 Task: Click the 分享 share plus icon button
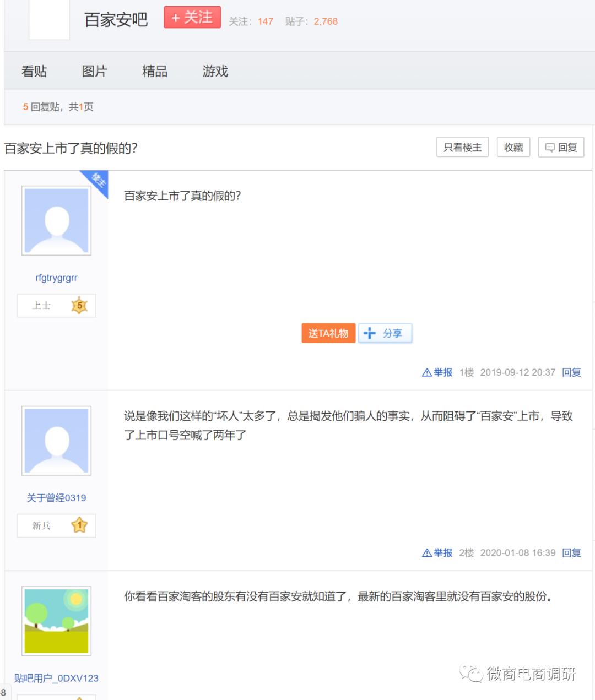pos(385,333)
